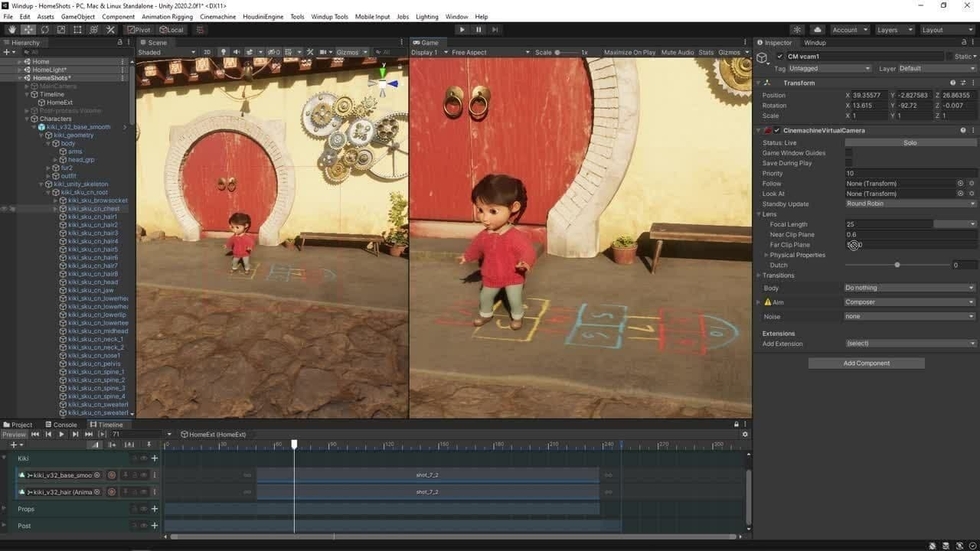The width and height of the screenshot is (980, 551).
Task: Toggle scene lighting in the Scene toolbar
Action: pos(224,52)
